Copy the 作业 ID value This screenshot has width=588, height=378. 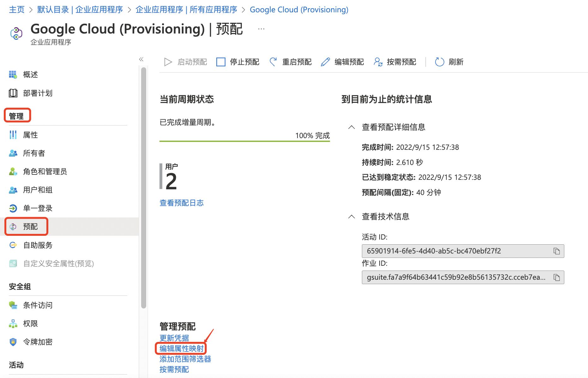(x=556, y=277)
